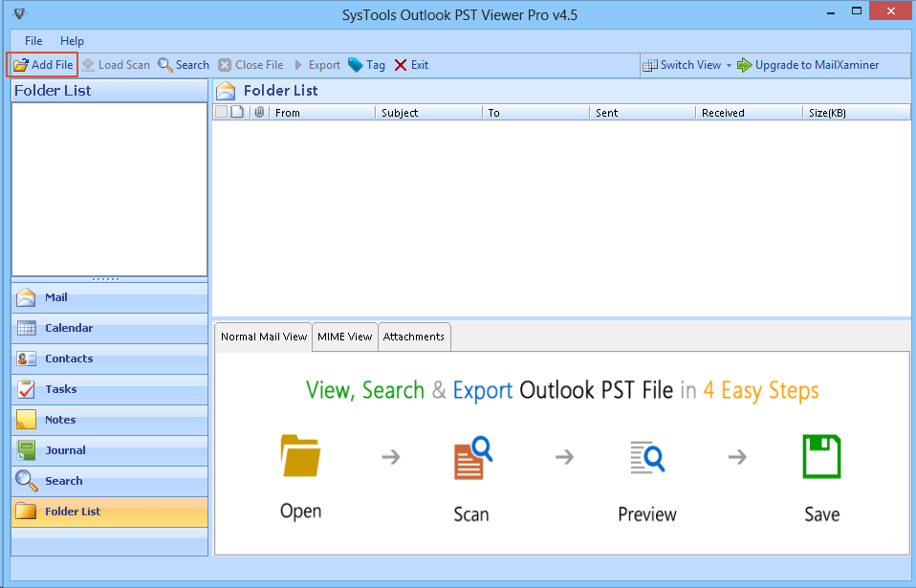Select the Search navigation pane item
This screenshot has height=588, width=916.
coord(109,481)
